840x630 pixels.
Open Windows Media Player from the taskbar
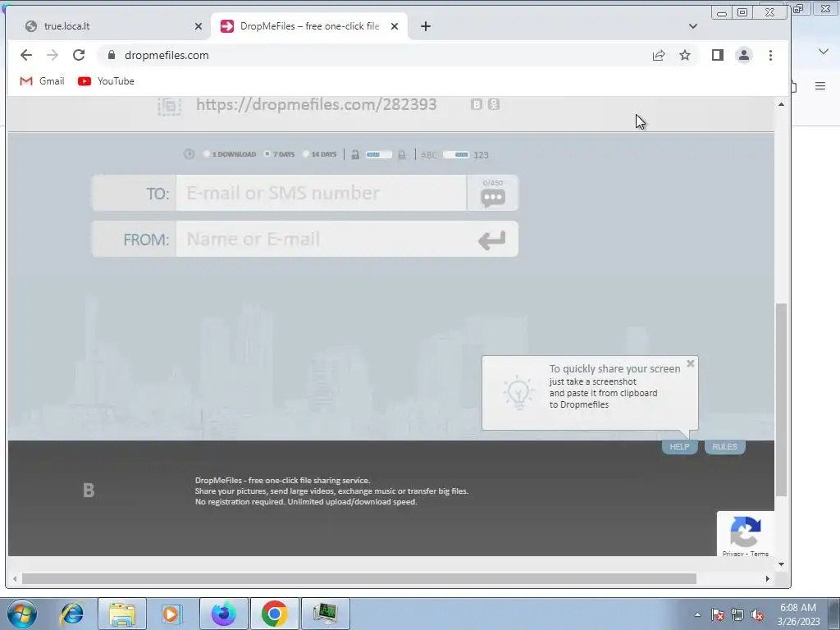171,614
